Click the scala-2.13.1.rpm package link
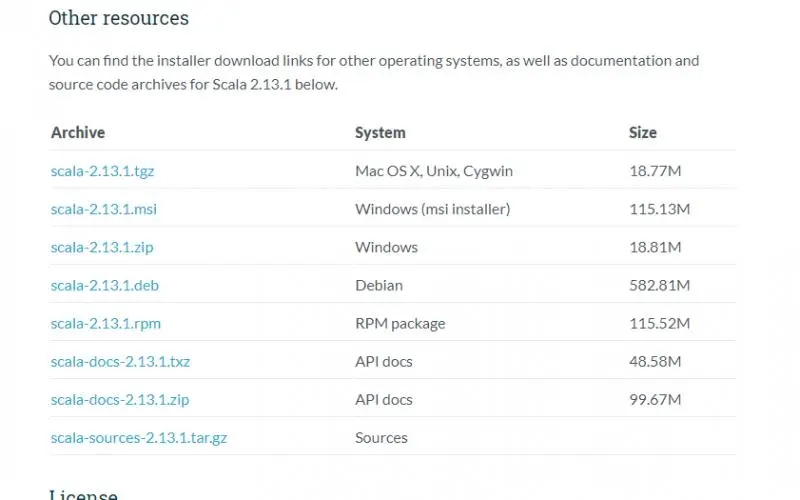The image size is (800, 500). [x=106, y=323]
